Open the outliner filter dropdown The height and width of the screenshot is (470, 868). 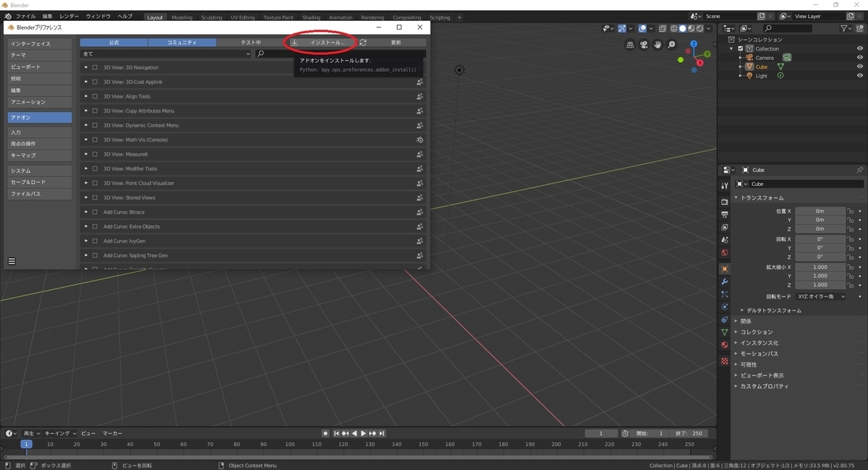[x=846, y=28]
